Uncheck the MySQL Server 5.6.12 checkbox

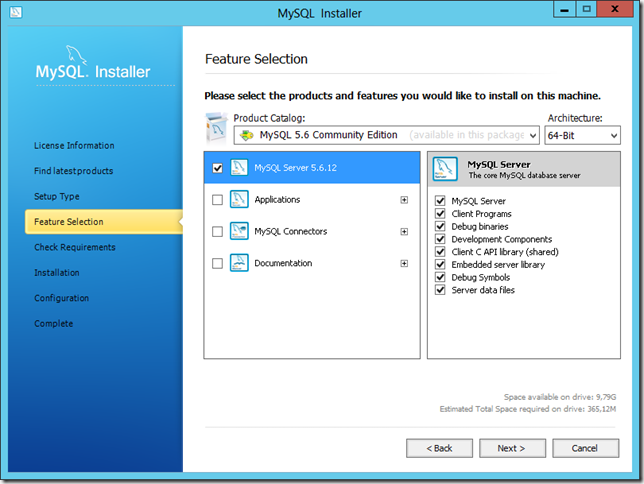click(217, 168)
